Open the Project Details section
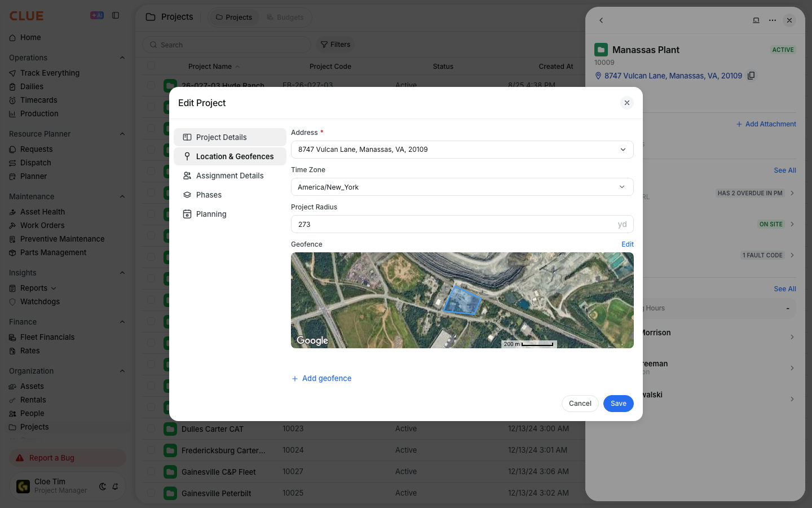 230,137
